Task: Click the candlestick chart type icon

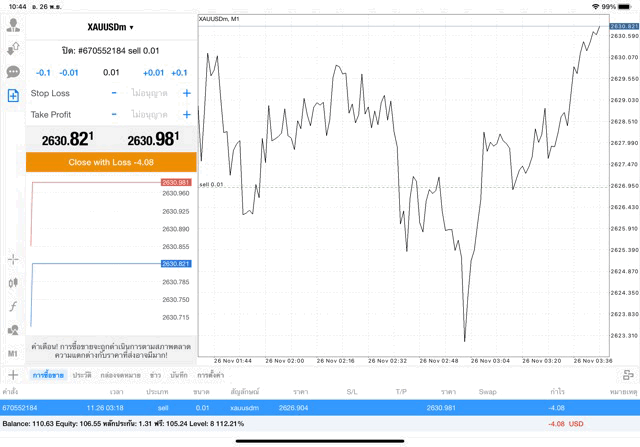Action: 13,283
